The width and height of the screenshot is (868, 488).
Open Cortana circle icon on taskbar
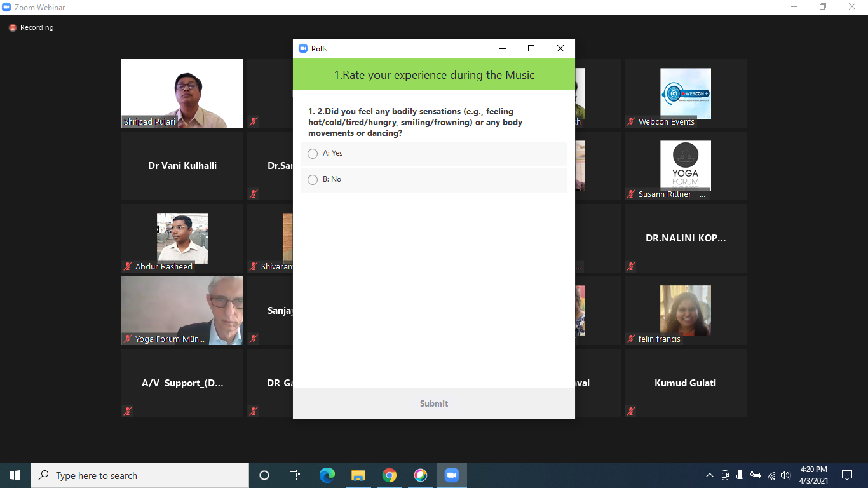coord(264,475)
